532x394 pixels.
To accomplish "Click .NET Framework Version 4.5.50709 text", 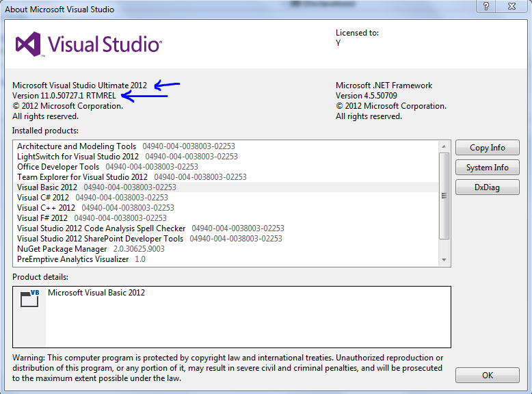I will coord(367,96).
